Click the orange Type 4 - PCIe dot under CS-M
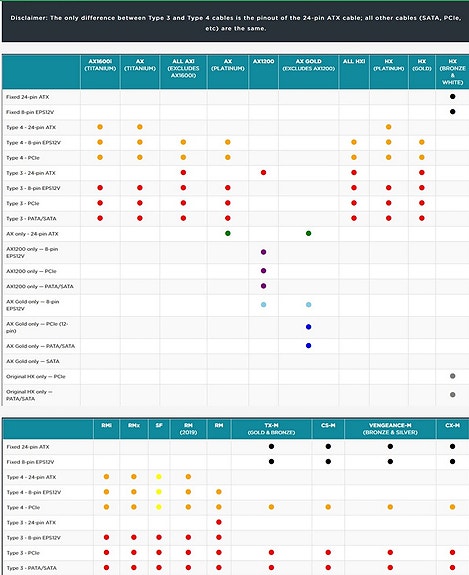Screen dimensions: 469x575 328,507
